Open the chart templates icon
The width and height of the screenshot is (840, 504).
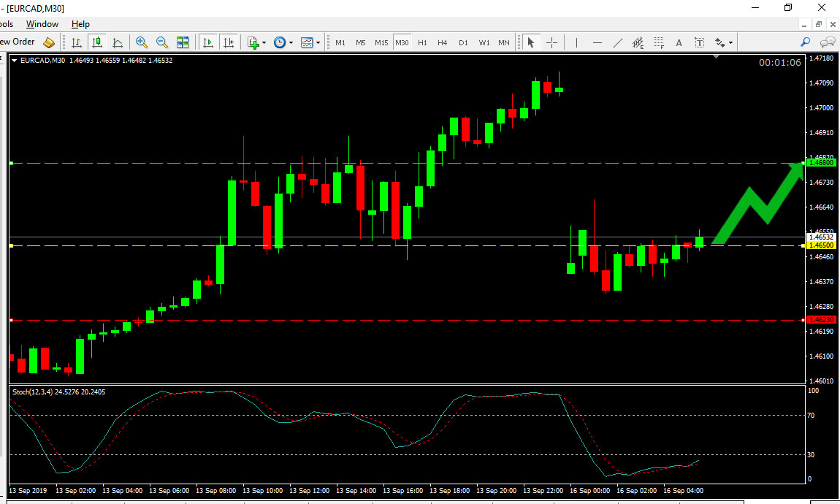pyautogui.click(x=307, y=42)
